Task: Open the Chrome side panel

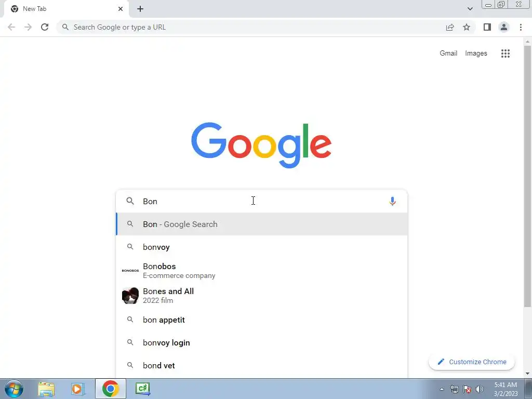Action: pyautogui.click(x=487, y=27)
